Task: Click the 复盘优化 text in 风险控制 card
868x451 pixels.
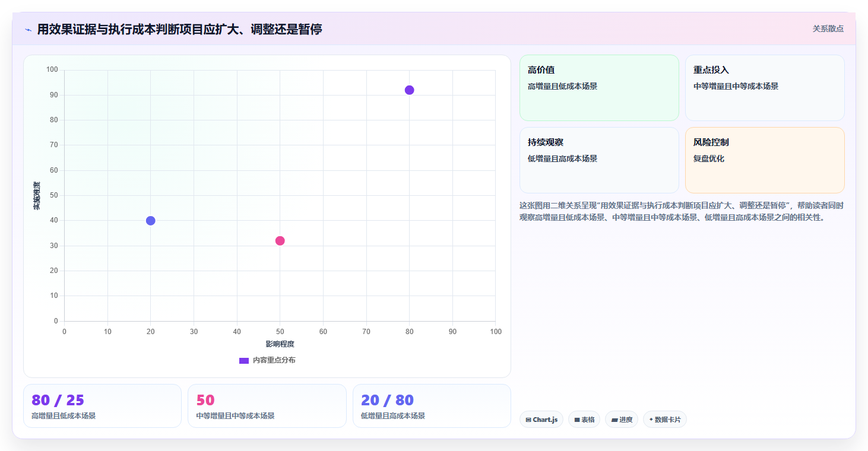Action: point(709,158)
